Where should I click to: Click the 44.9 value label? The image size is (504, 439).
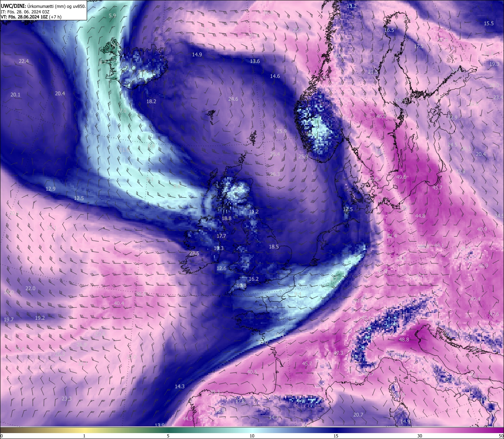[187, 419]
